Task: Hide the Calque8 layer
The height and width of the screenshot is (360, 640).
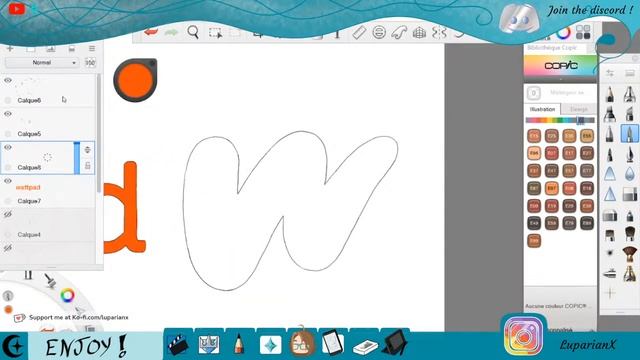Action: point(8,147)
